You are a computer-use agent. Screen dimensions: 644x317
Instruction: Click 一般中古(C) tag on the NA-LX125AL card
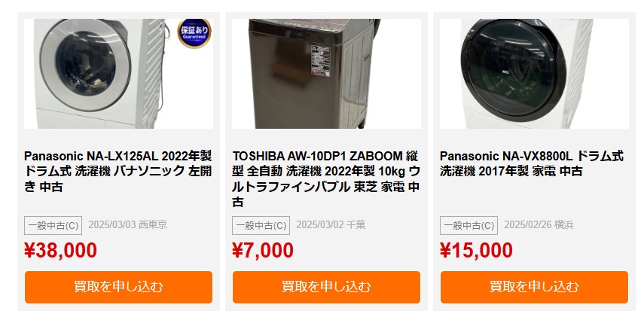pos(53,225)
